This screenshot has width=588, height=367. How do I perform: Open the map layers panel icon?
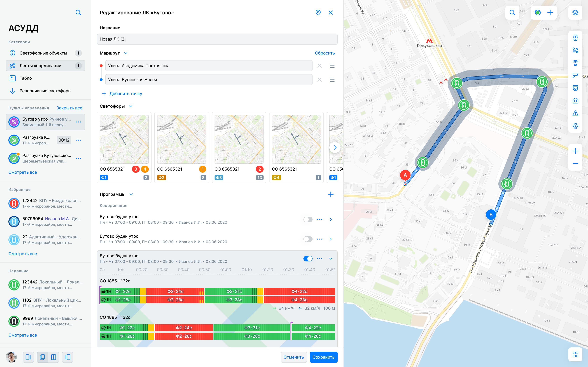(575, 13)
